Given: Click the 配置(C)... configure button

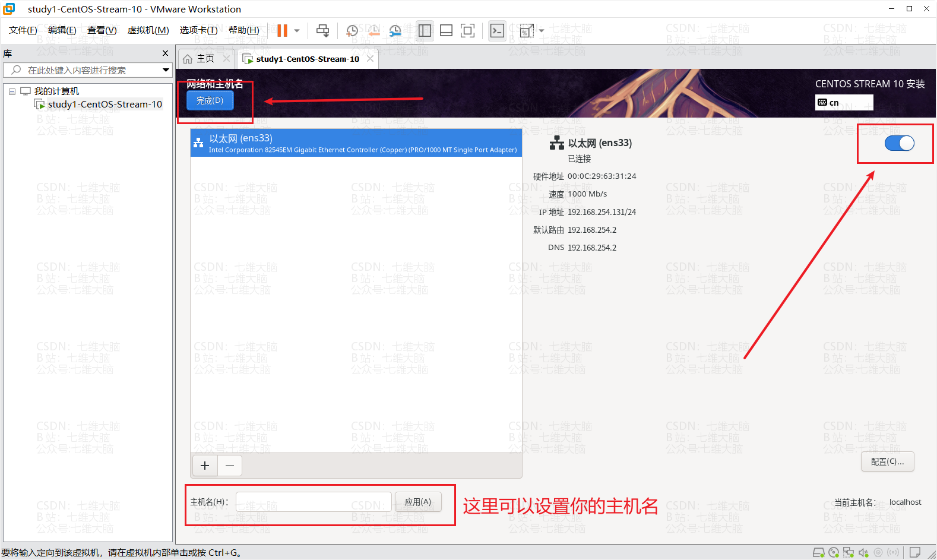Looking at the screenshot, I should 887,462.
